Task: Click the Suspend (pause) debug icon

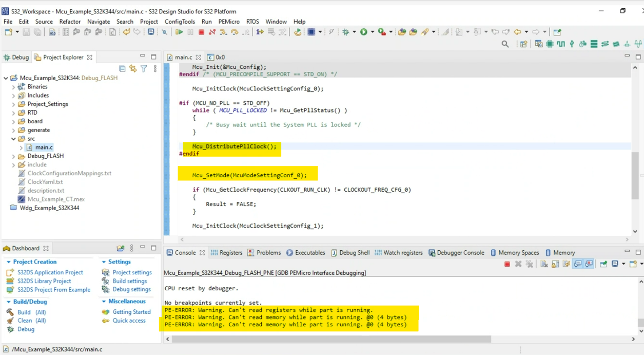Action: pyautogui.click(x=190, y=31)
